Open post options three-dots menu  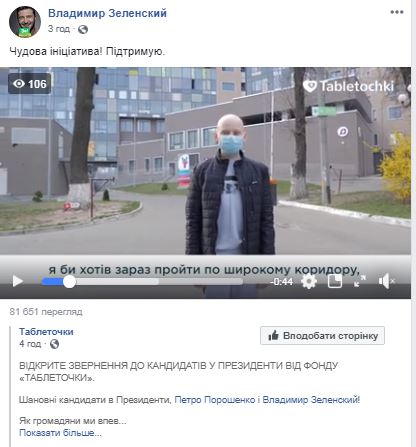397,12
